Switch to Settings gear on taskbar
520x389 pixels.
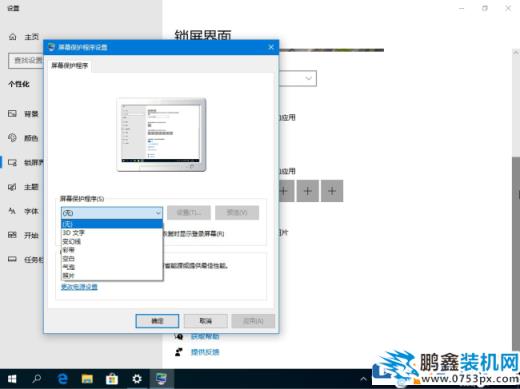137,379
